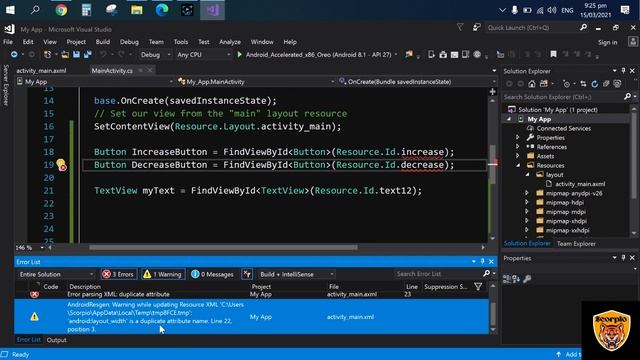
Task: Click the Categorized icon in Properties panel
Action: click(507, 279)
